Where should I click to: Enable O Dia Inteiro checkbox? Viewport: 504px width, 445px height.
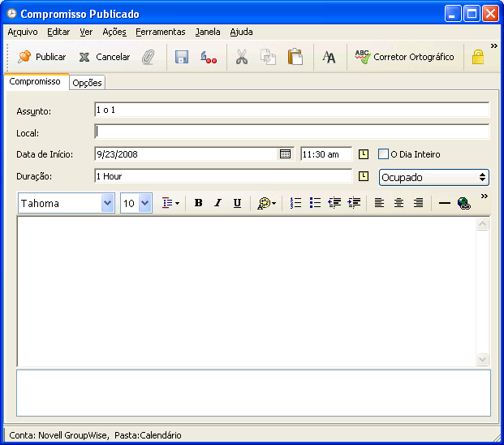pos(383,154)
